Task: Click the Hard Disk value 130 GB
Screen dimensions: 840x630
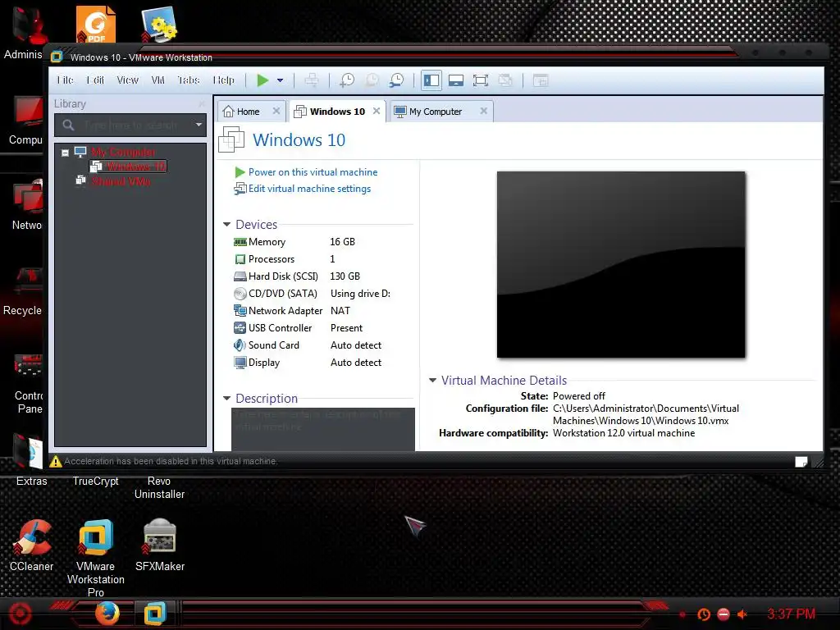Action: click(x=345, y=276)
